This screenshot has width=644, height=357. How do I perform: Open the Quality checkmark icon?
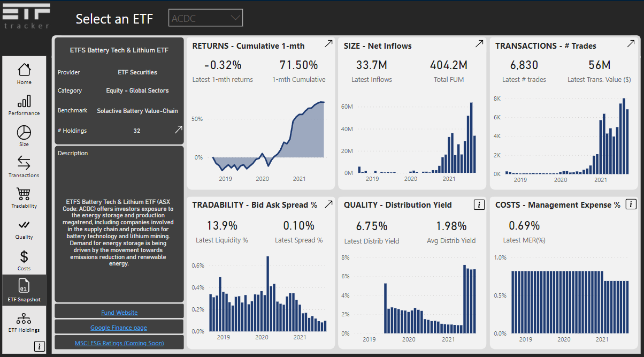click(x=24, y=224)
